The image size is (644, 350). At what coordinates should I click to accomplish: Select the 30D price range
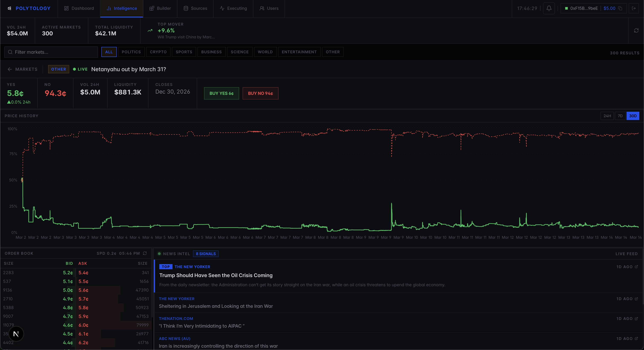coord(633,116)
